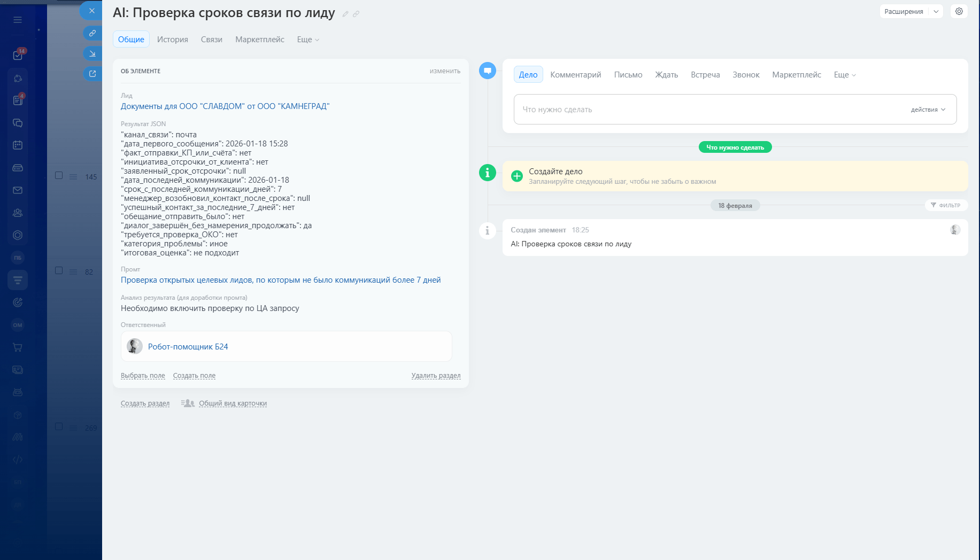Image resolution: width=980 pixels, height=560 pixels.
Task: Open the lead link Документы для ООО "СЛАВДОМ"
Action: [x=225, y=106]
